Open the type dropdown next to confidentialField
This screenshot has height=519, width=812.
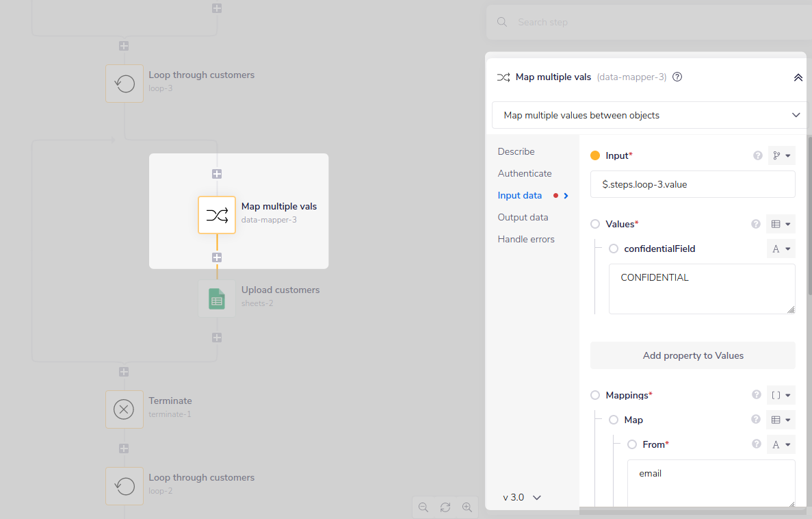pos(781,249)
